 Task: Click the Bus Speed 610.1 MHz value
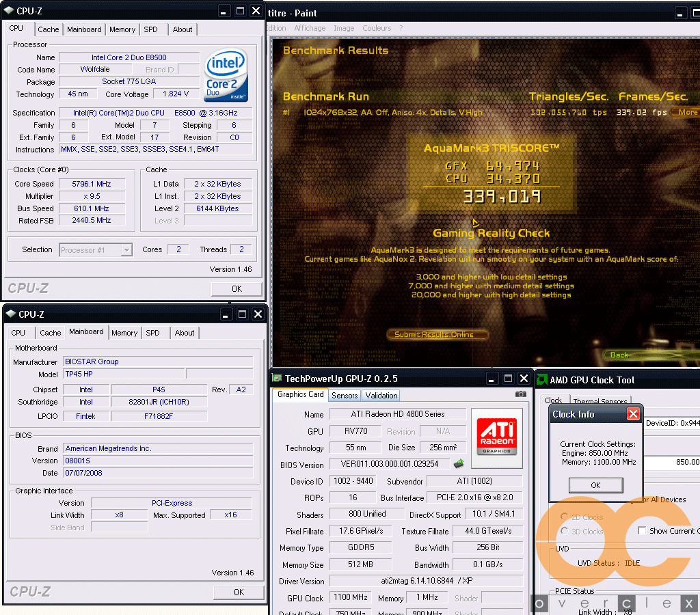[x=92, y=208]
